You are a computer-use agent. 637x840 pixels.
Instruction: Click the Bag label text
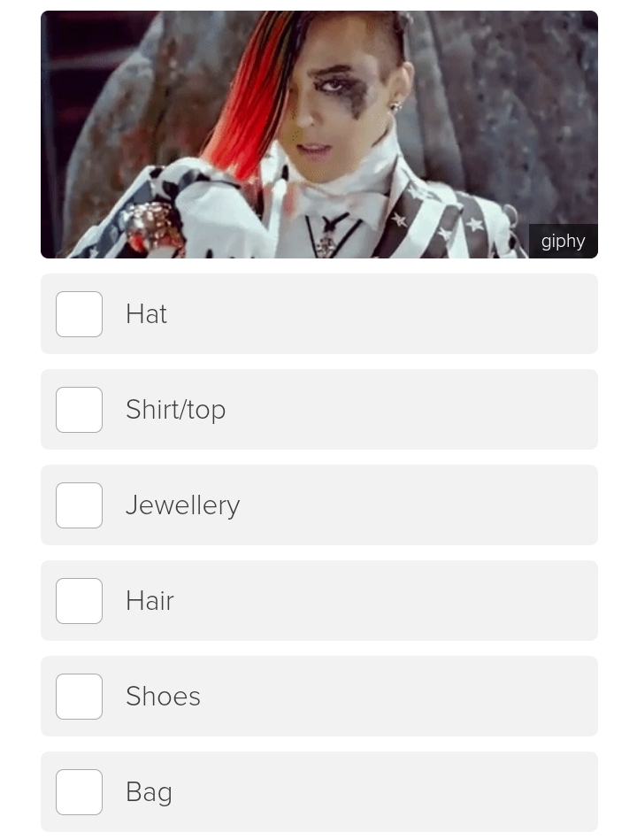pyautogui.click(x=149, y=792)
